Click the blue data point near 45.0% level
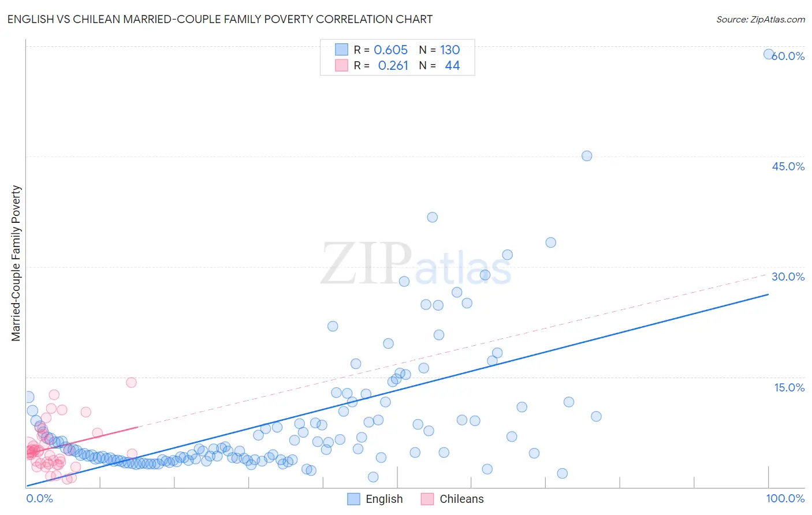The height and width of the screenshot is (515, 812). pos(587,156)
